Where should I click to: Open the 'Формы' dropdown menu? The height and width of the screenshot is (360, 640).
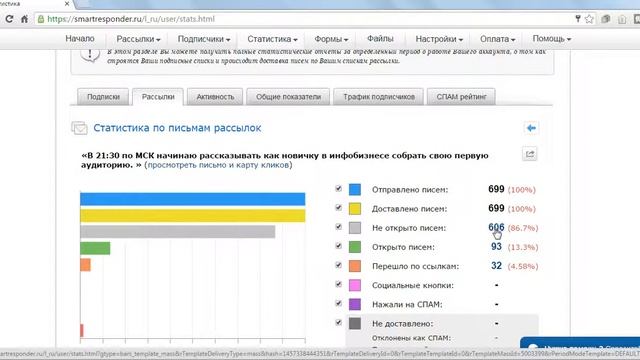[x=331, y=39]
